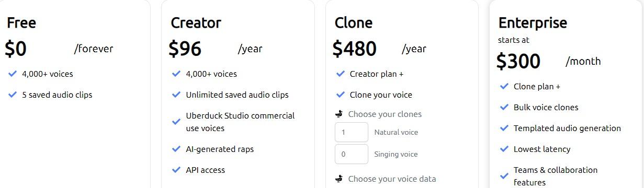Select the Creator plan heading

196,23
